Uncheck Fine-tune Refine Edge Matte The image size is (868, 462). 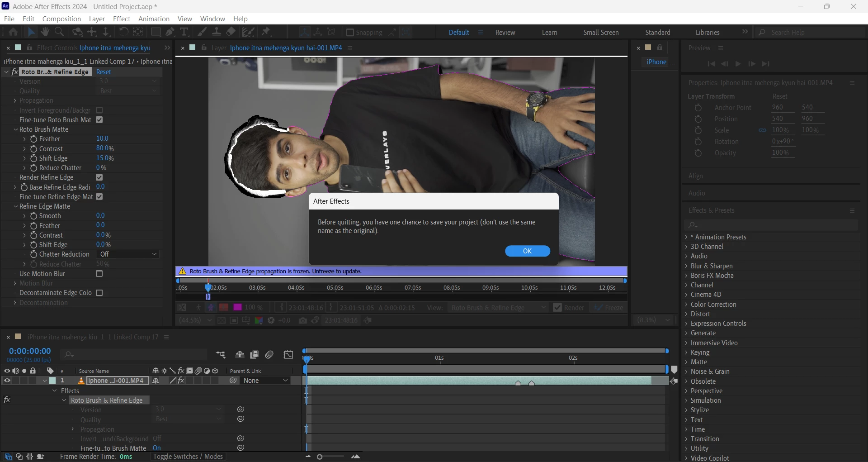(x=99, y=197)
